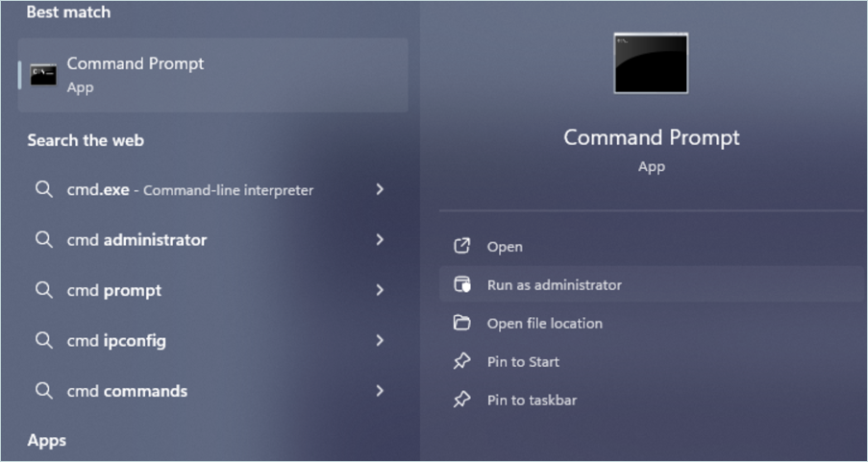Click the Open external-link icon
The image size is (868, 462).
(461, 246)
